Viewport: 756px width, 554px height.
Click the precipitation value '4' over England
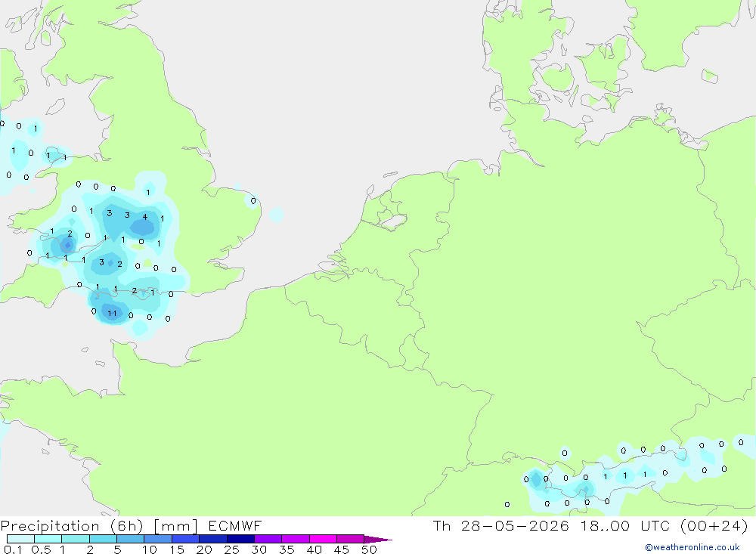click(x=144, y=217)
